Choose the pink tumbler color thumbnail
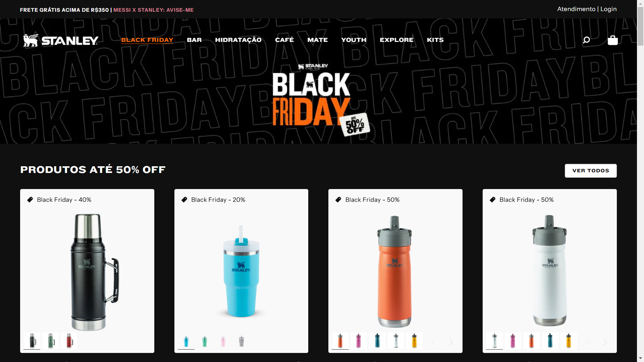Image resolution: width=644 pixels, height=362 pixels. point(223,341)
